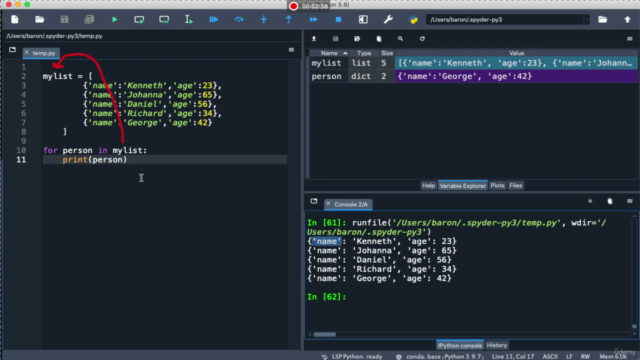Click Line 11, Col 17 status
The width and height of the screenshot is (640, 360).
point(513,357)
